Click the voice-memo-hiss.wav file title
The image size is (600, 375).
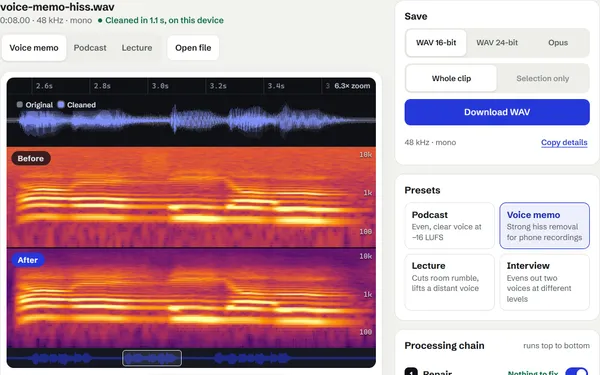pyautogui.click(x=57, y=7)
